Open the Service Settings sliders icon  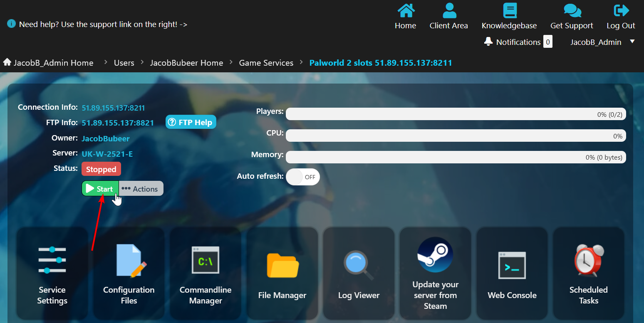click(x=52, y=260)
